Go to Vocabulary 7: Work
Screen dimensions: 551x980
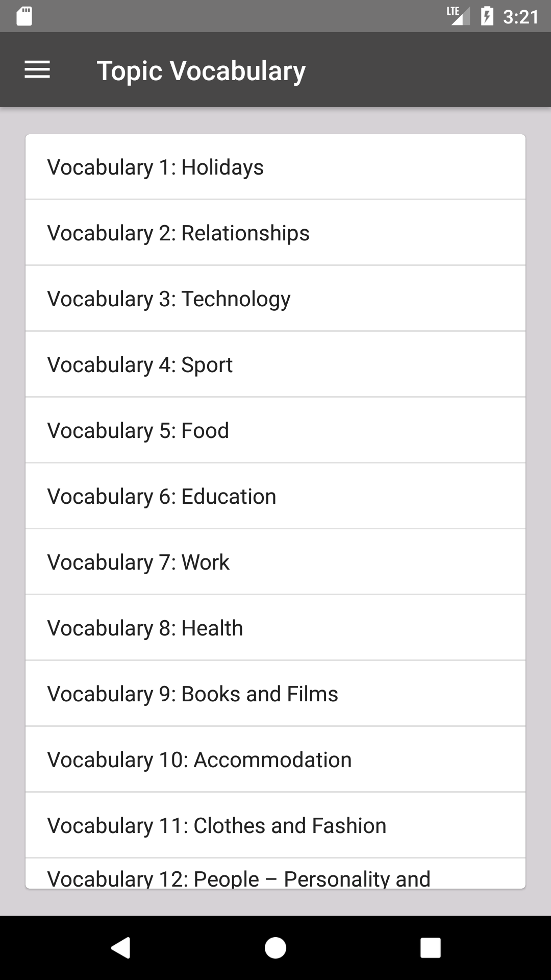[x=275, y=562]
